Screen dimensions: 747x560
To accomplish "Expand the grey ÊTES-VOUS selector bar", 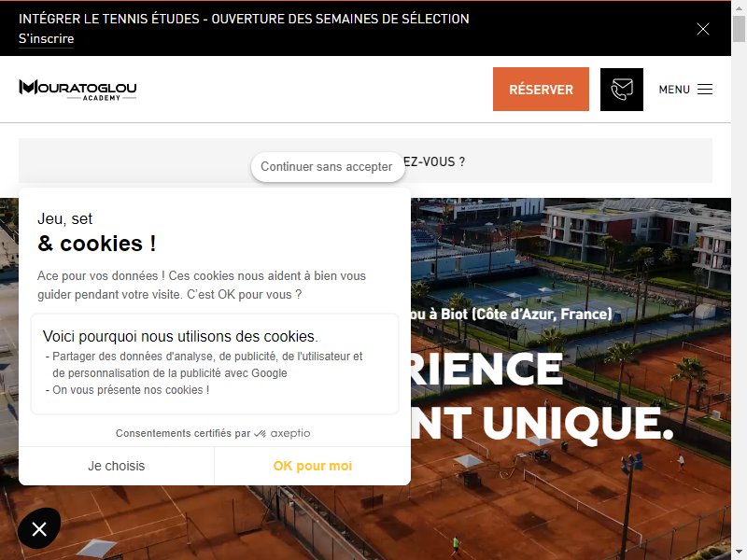I will coord(365,161).
